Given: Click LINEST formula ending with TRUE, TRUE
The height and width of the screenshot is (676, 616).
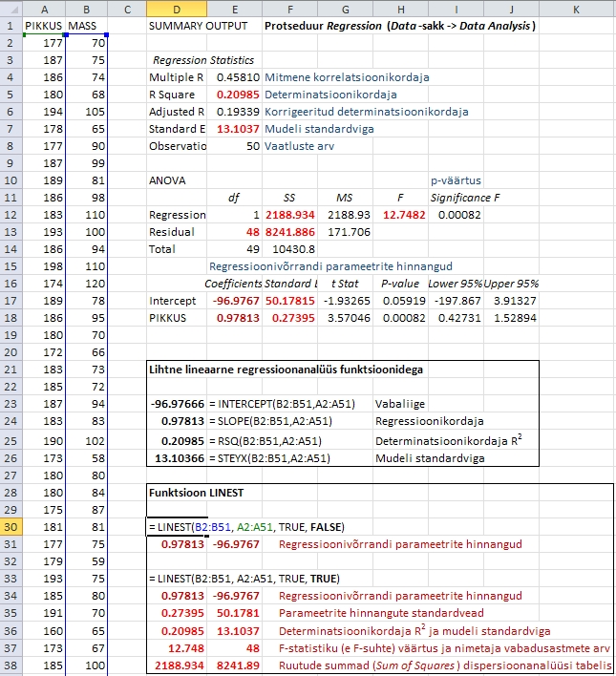Looking at the screenshot, I should pos(244,579).
